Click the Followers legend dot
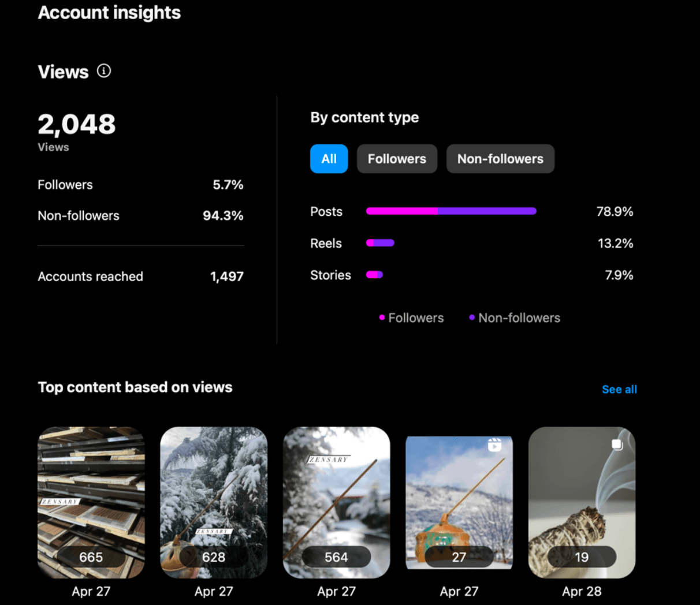This screenshot has height=605, width=700. click(x=382, y=318)
